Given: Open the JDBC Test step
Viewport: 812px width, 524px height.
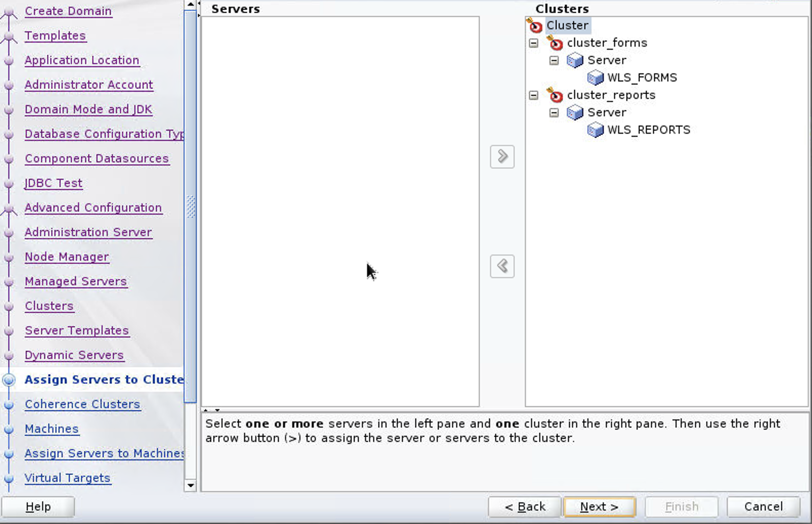Looking at the screenshot, I should click(53, 183).
